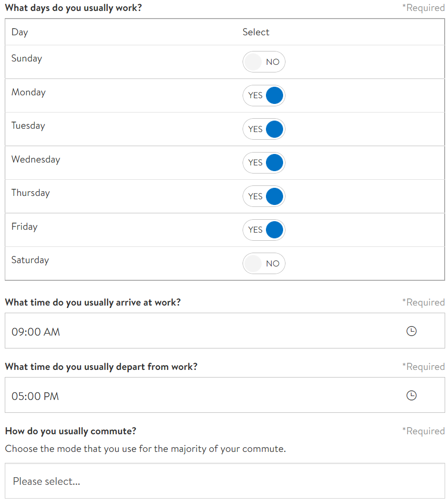448x501 pixels.
Task: Open the departure time clock picker icon
Action: [x=411, y=395]
